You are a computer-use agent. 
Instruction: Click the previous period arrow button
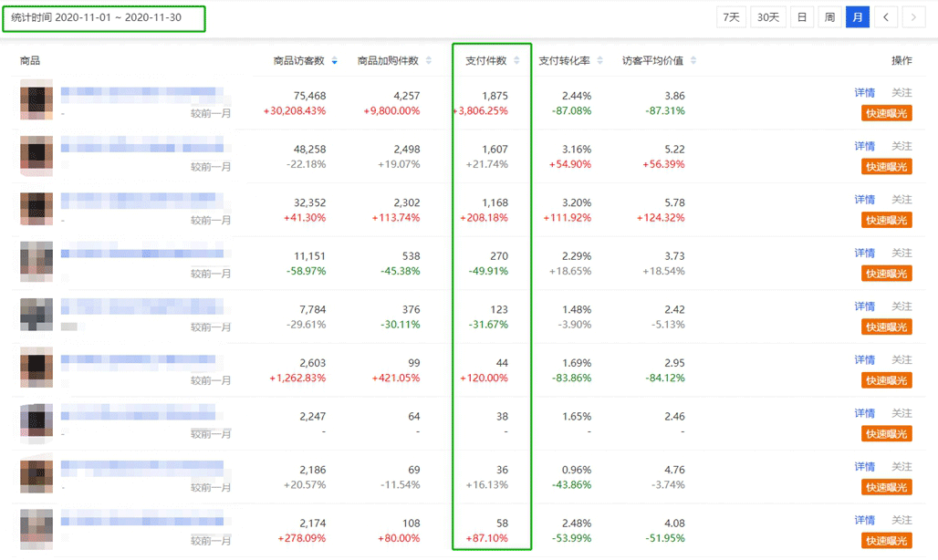coord(885,17)
